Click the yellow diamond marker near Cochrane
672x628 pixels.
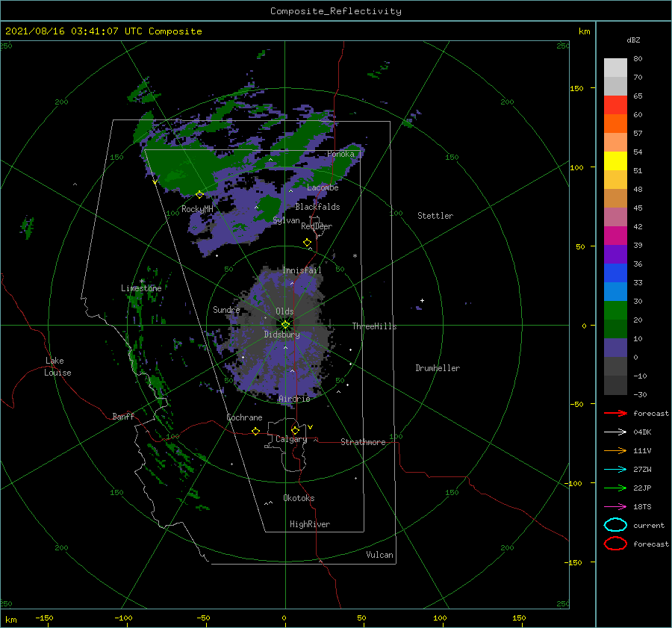pyautogui.click(x=255, y=431)
